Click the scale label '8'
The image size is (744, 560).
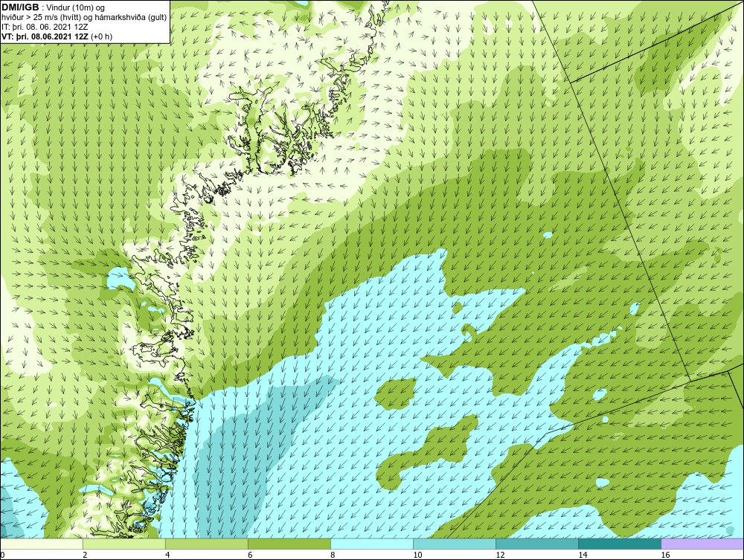pos(332,556)
